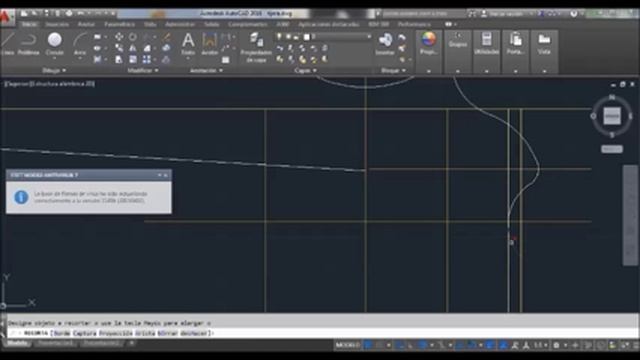Choose Arista option in command line
Viewport: 640px width, 360px height.
[145, 333]
